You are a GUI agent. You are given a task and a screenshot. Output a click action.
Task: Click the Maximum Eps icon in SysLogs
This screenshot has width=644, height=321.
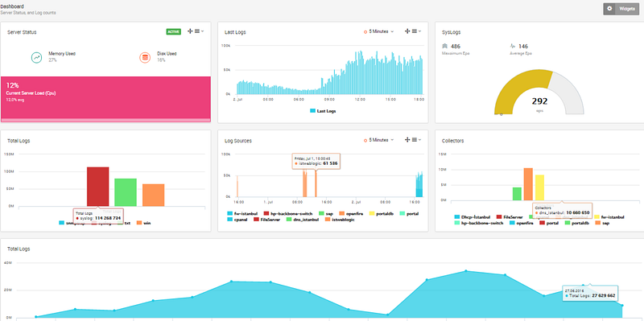pyautogui.click(x=445, y=46)
